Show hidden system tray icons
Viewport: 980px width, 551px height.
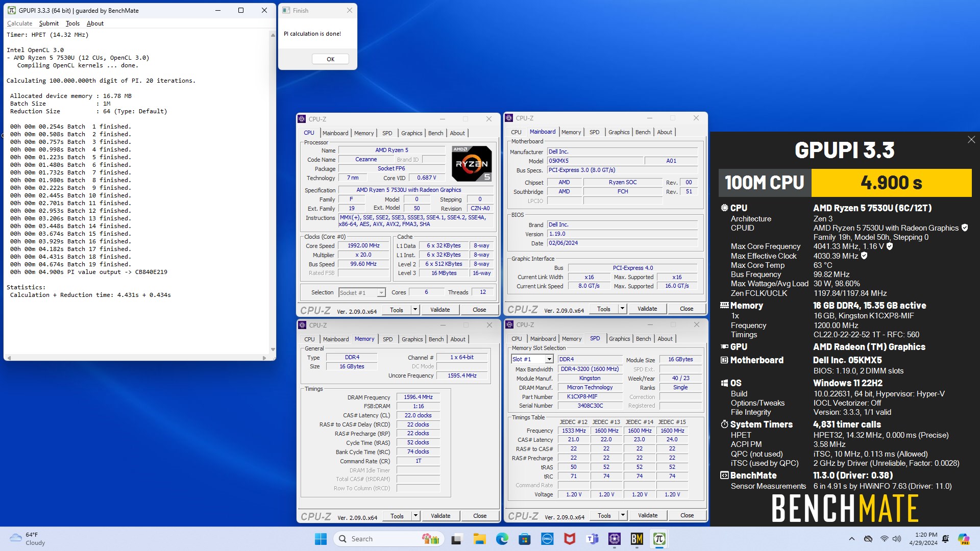pyautogui.click(x=851, y=539)
